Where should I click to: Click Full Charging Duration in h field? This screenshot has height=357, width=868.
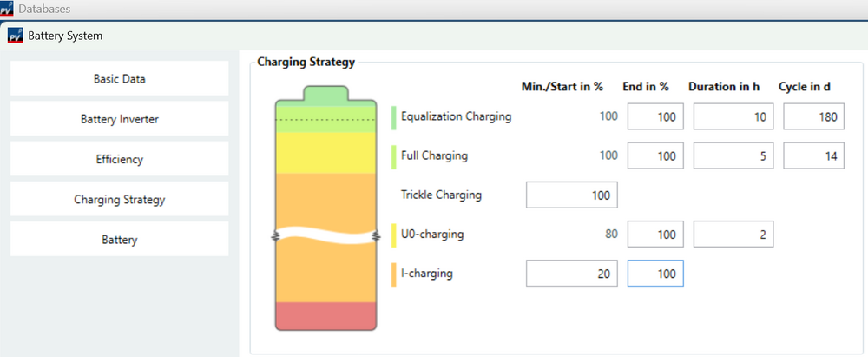[733, 156]
